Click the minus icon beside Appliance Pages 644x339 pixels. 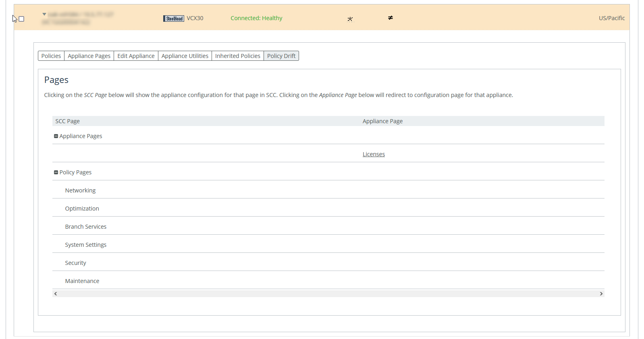[56, 136]
